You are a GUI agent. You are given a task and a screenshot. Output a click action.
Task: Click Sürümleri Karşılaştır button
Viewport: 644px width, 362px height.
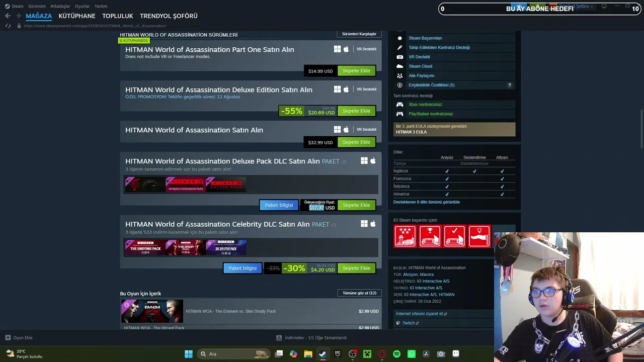(x=359, y=34)
